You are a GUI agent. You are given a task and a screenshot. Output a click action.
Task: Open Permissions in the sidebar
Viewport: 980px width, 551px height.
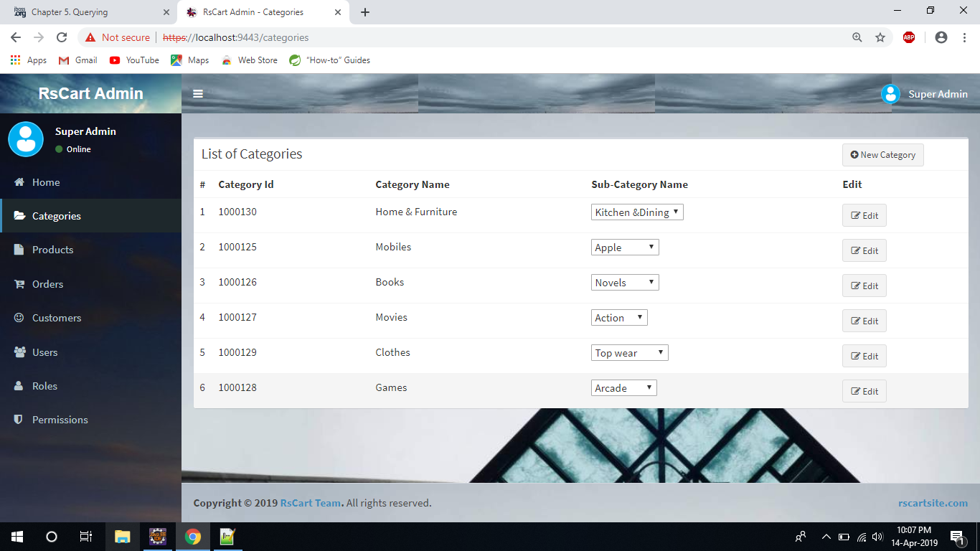(90, 420)
